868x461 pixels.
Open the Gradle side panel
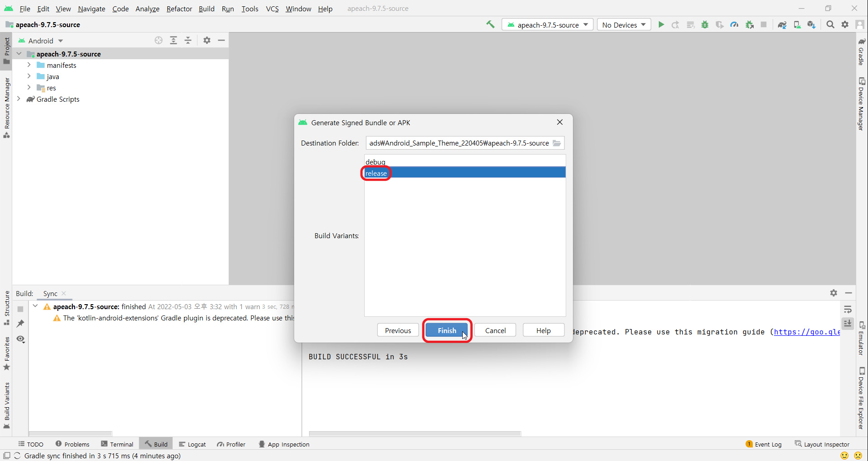[862, 52]
